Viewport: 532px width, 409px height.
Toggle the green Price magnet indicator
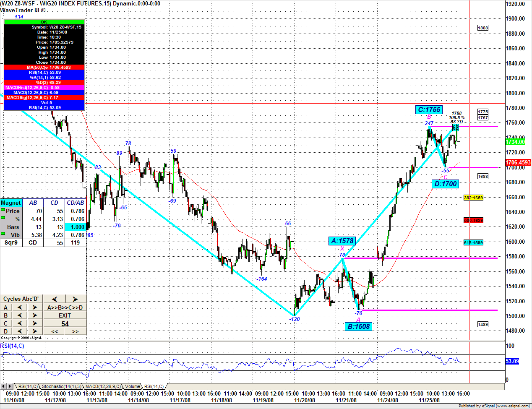coord(3,210)
